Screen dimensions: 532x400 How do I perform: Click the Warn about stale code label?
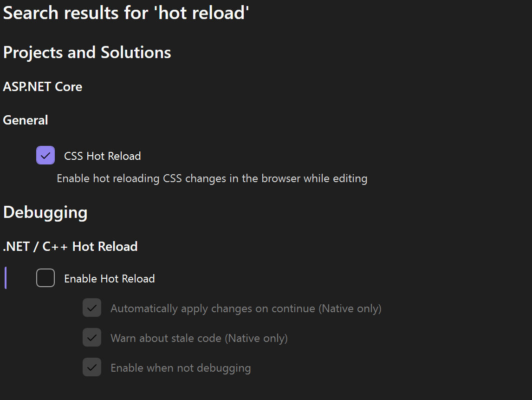[199, 338]
